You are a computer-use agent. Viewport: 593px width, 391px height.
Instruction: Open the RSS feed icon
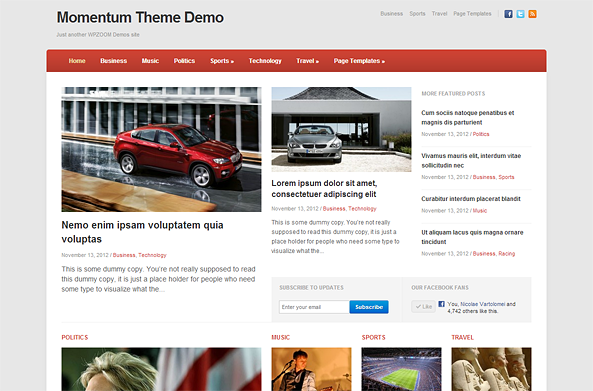(532, 14)
